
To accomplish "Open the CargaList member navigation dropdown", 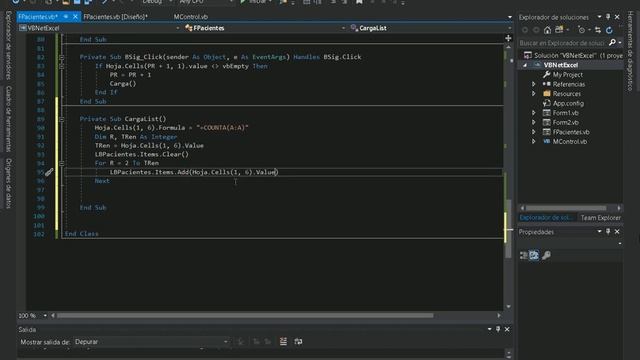I will coord(509,28).
